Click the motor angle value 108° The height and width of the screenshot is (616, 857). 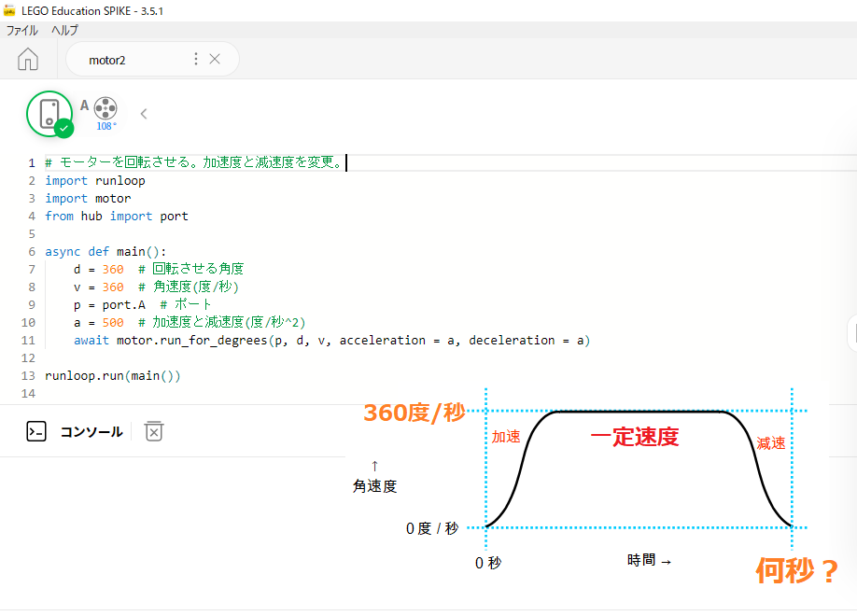106,126
